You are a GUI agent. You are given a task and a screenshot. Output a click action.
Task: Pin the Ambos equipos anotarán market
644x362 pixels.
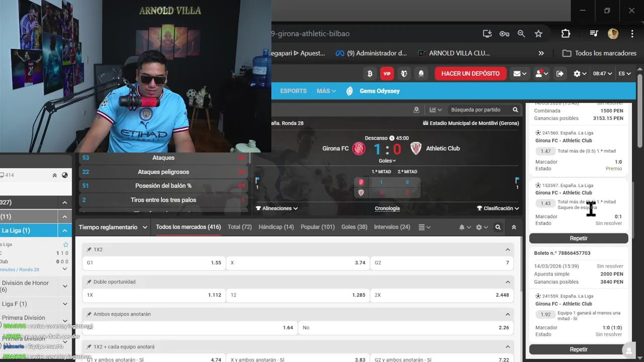89,314
